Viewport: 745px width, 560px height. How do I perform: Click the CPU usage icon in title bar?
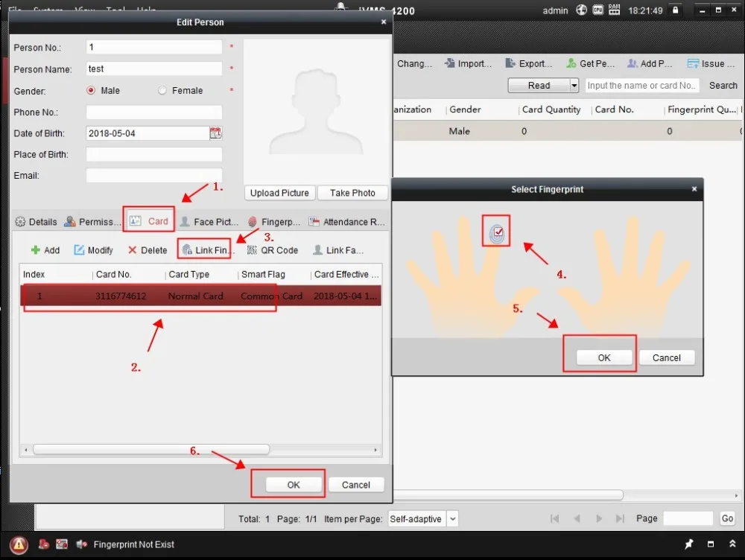click(597, 10)
